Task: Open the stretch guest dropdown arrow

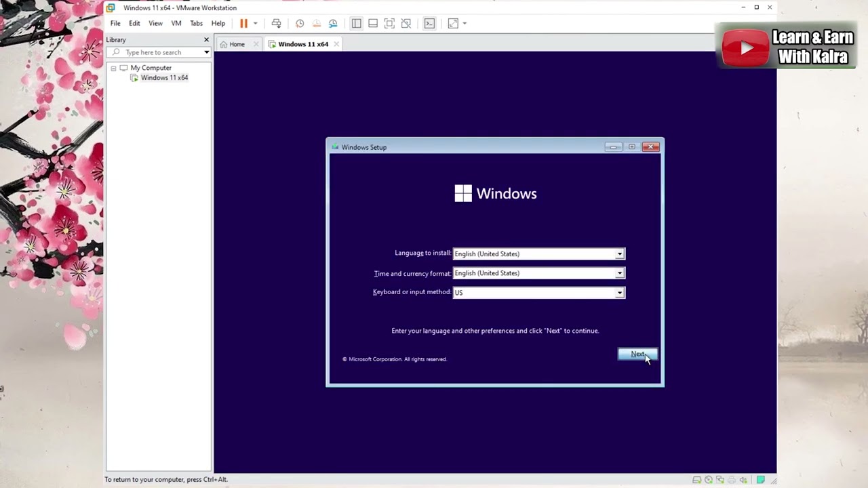Action: click(465, 24)
